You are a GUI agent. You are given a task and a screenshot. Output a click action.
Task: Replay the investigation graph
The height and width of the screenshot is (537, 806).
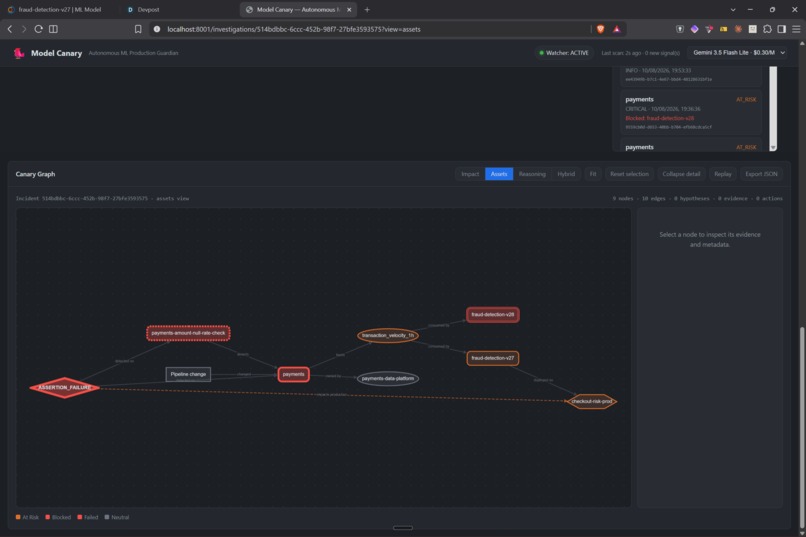[722, 174]
